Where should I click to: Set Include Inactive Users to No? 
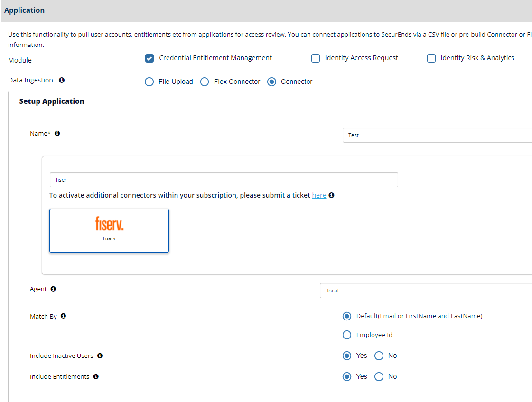pos(379,356)
